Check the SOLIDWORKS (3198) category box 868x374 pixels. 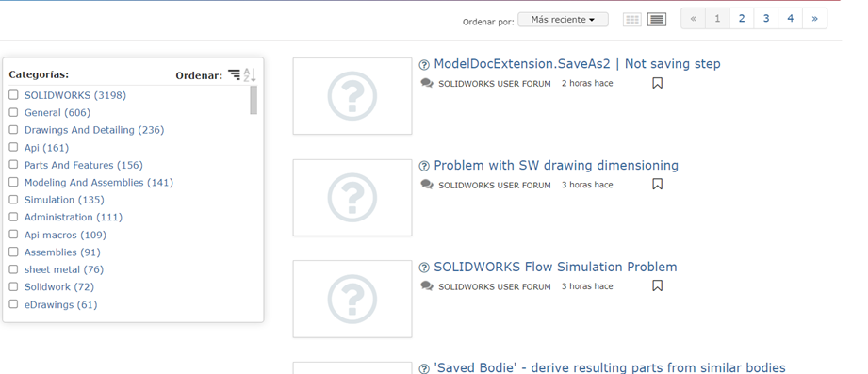click(x=13, y=95)
